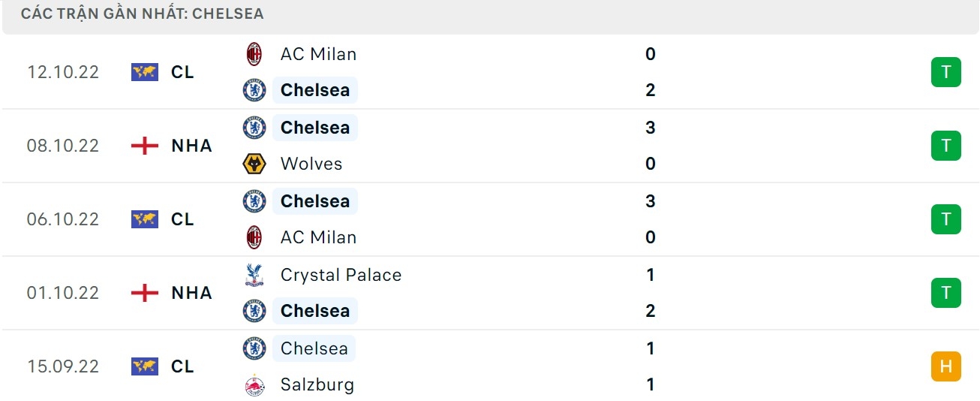Click the AC Milan crest in the 12.10.22 match
The width and height of the screenshot is (980, 401).
[x=254, y=54]
